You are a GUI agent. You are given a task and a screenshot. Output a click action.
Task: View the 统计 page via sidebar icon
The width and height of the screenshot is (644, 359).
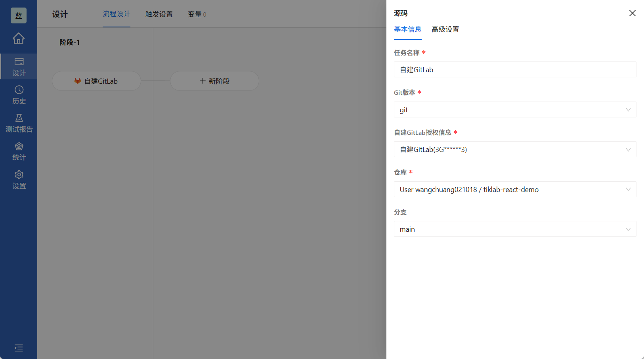[x=19, y=151]
